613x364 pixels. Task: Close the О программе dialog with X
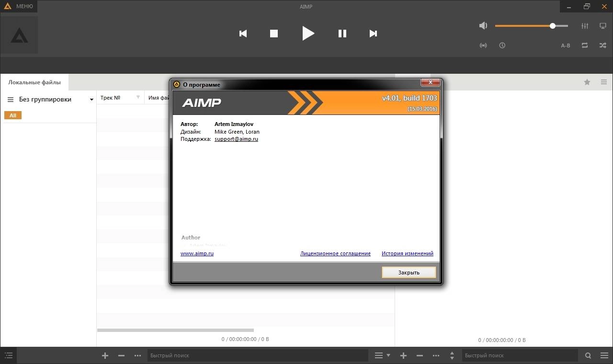430,82
